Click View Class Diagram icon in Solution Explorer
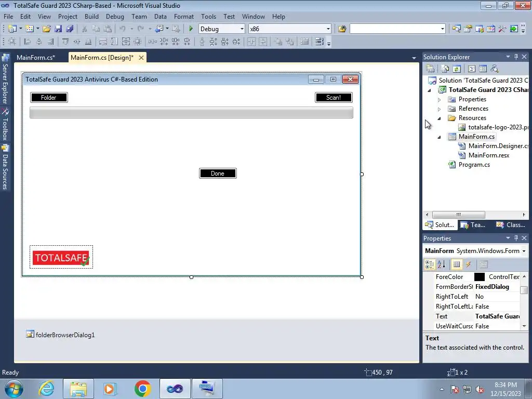Screen dimensions: 532x399 coord(495,69)
